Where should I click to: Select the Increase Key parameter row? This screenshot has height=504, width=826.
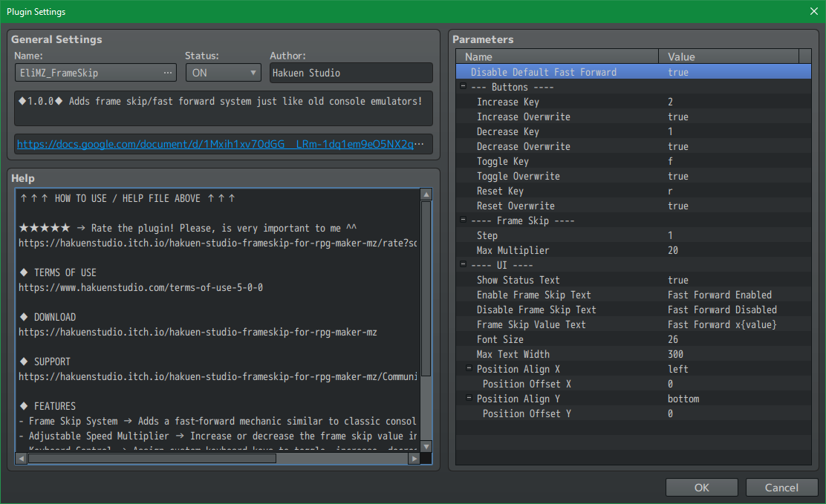coord(508,102)
